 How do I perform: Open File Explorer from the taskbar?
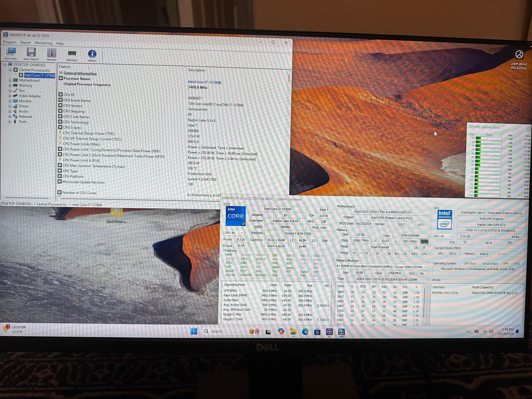[293, 331]
